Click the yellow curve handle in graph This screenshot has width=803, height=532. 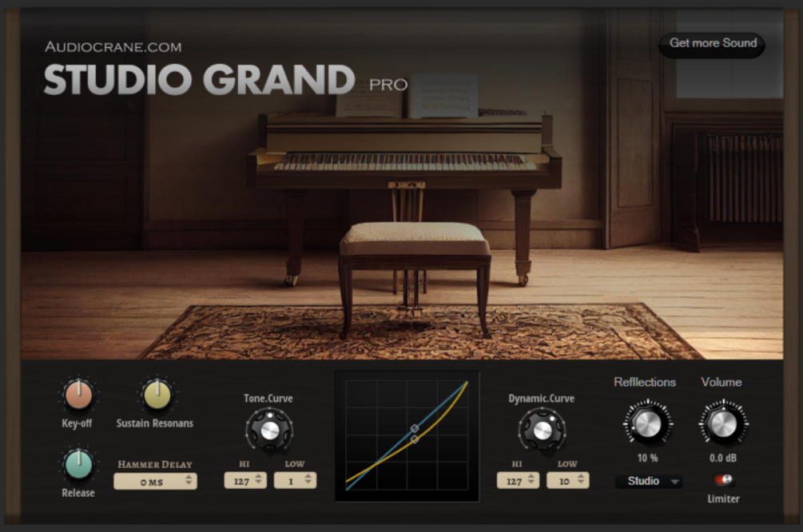click(x=415, y=439)
